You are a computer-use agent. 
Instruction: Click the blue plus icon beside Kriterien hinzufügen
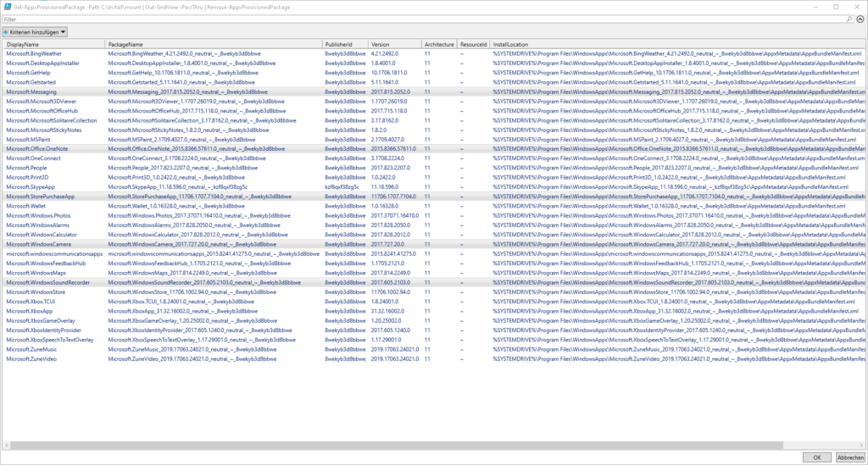pos(6,32)
